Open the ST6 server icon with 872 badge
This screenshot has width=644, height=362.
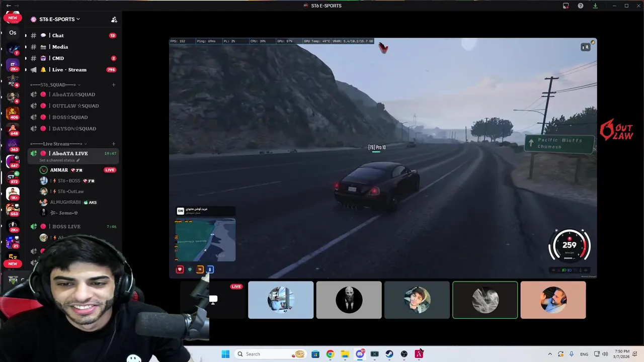coord(13,177)
